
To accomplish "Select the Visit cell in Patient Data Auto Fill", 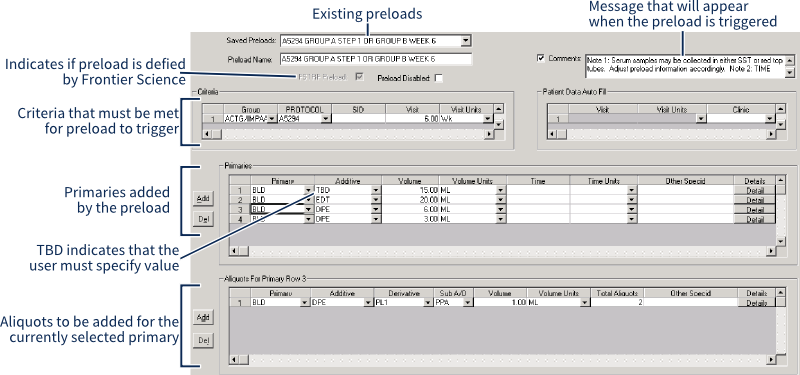I will pyautogui.click(x=603, y=119).
